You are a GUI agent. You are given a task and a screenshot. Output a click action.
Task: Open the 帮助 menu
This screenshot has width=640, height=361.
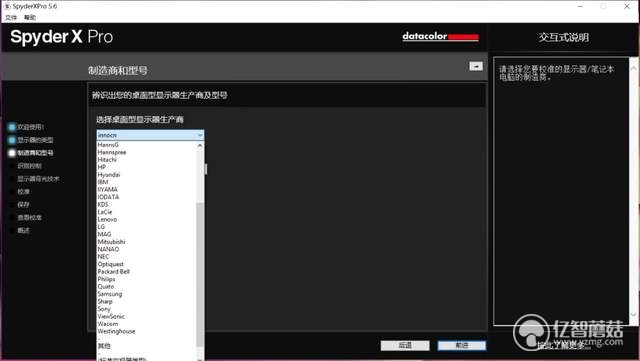coord(30,18)
